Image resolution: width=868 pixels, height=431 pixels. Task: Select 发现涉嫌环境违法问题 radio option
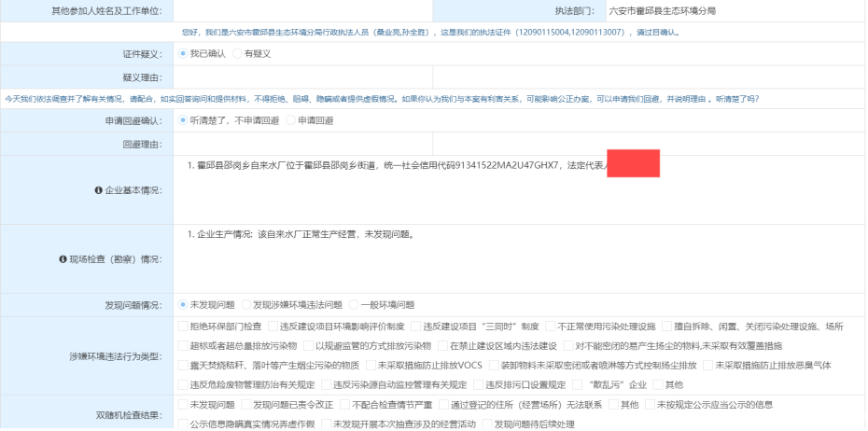[x=246, y=305]
